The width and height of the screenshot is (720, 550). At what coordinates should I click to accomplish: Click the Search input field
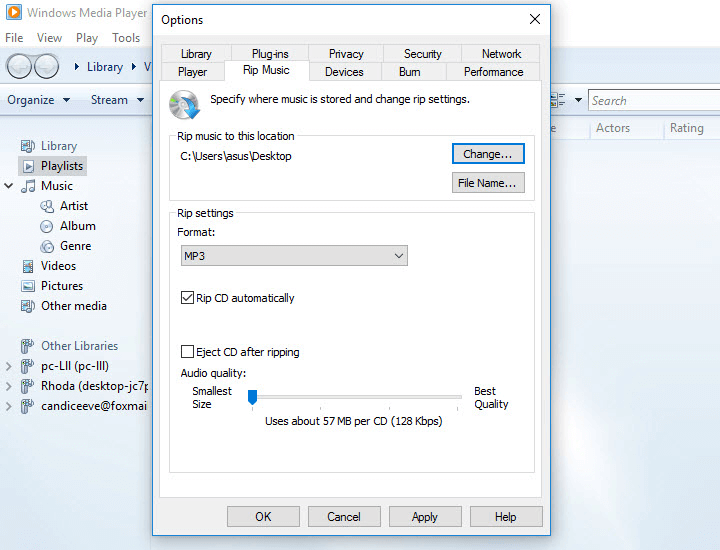tap(650, 100)
